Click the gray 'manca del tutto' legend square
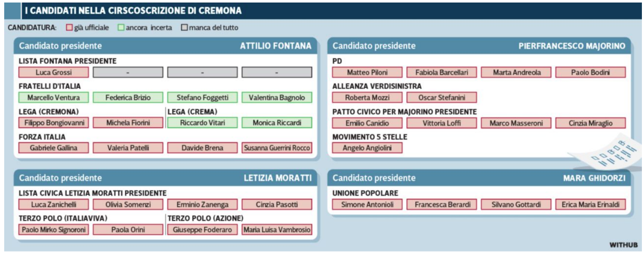Screen dimensions: 644x254 coord(184,28)
